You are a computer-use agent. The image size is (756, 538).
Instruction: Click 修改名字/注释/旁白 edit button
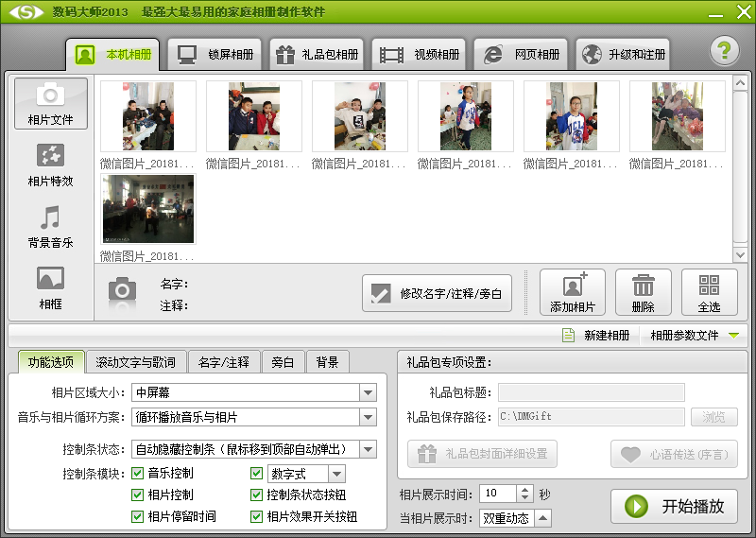(437, 293)
